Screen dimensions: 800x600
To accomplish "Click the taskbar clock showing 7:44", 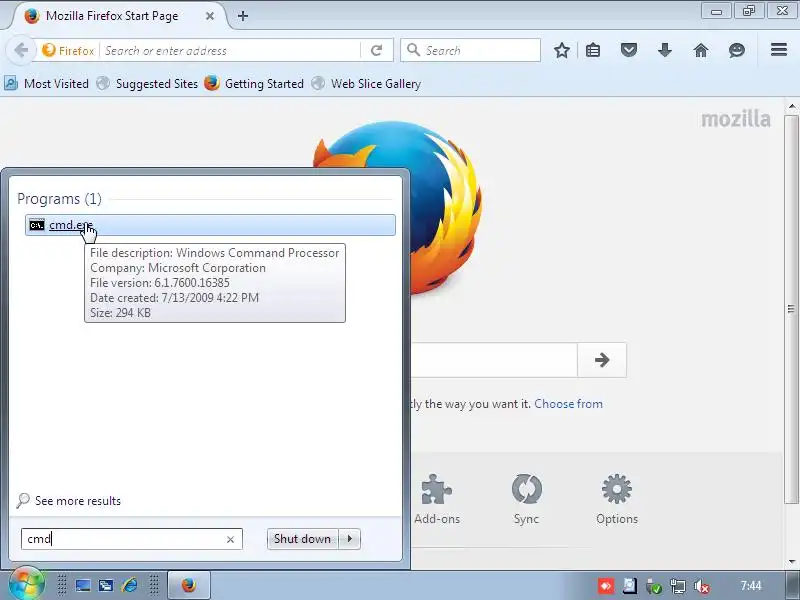I will pos(751,585).
